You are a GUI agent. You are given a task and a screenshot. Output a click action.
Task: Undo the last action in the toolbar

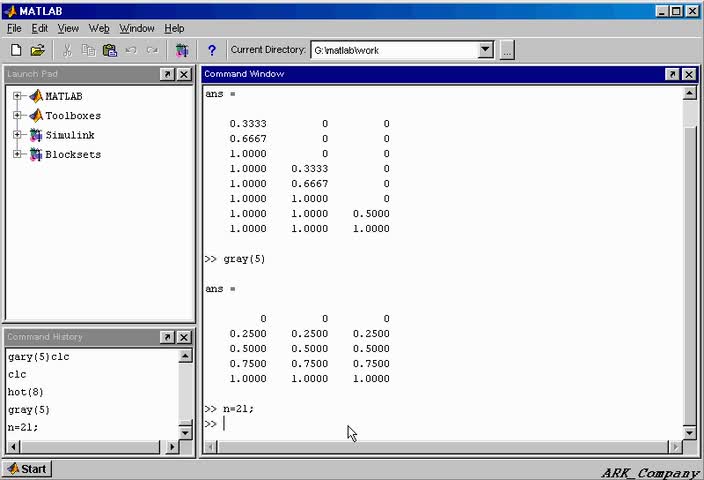click(x=131, y=50)
